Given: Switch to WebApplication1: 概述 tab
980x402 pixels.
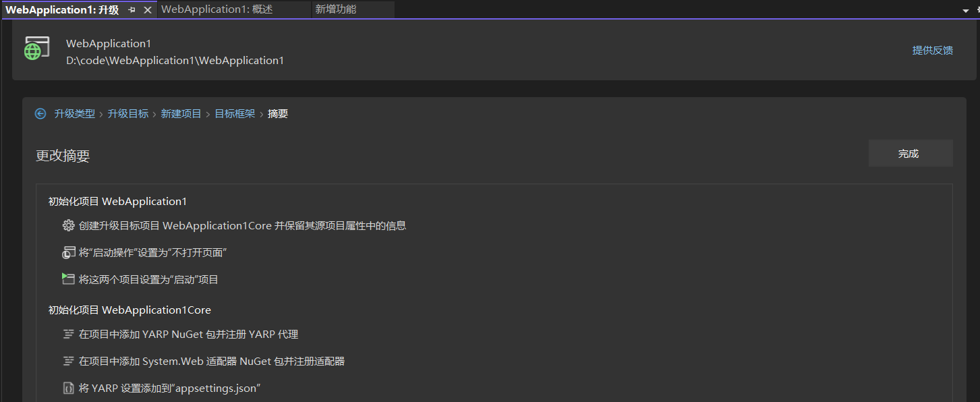Looking at the screenshot, I should pyautogui.click(x=217, y=9).
